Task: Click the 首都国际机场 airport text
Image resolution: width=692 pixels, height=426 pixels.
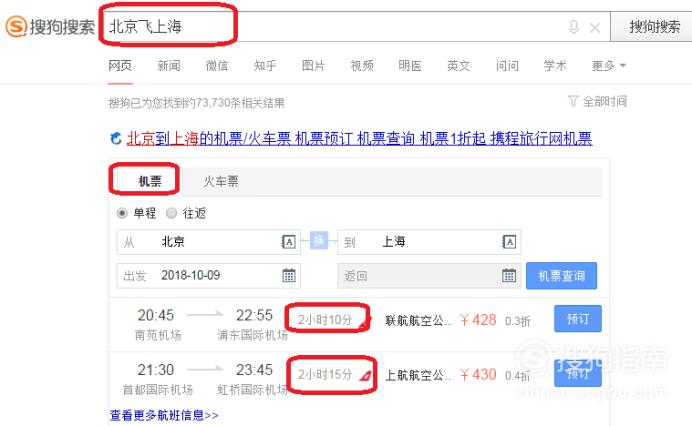Action: 158,390
